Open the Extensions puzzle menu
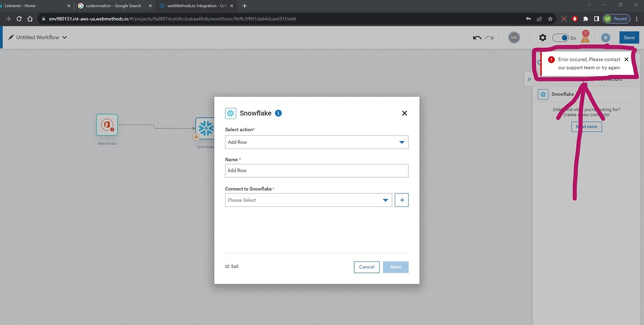 tap(586, 19)
